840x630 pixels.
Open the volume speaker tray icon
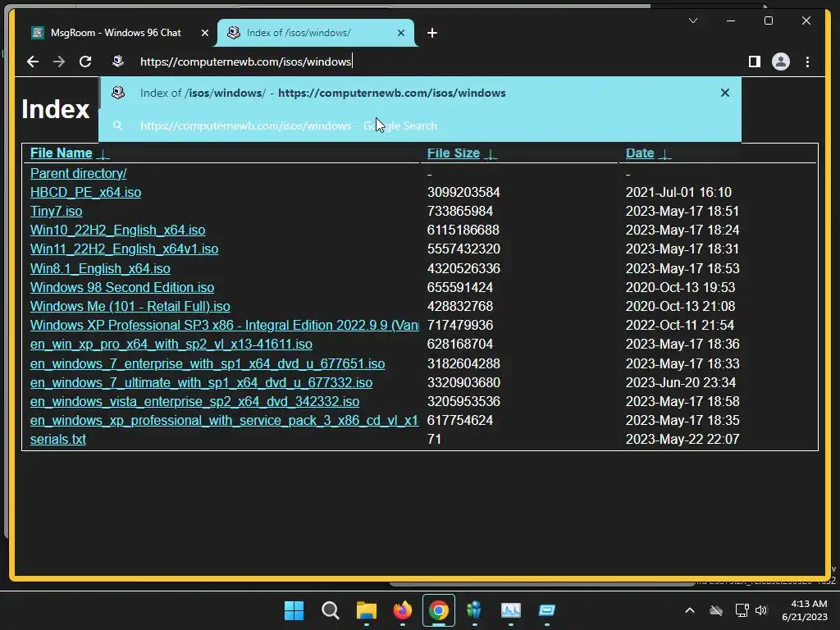(760, 610)
